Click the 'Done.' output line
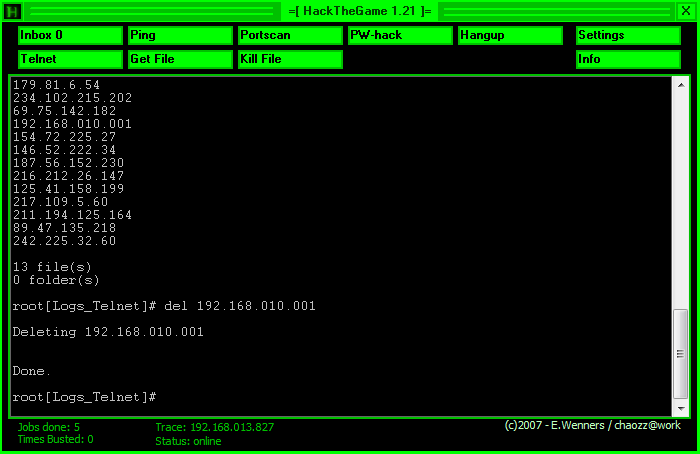Screen dimensions: 700x454 31,371
